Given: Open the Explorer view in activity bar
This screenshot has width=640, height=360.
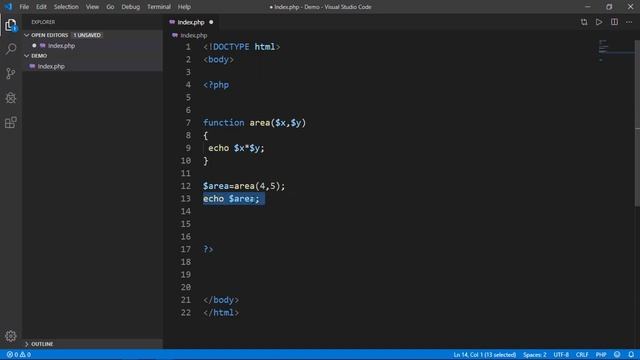Looking at the screenshot, I should [11, 25].
